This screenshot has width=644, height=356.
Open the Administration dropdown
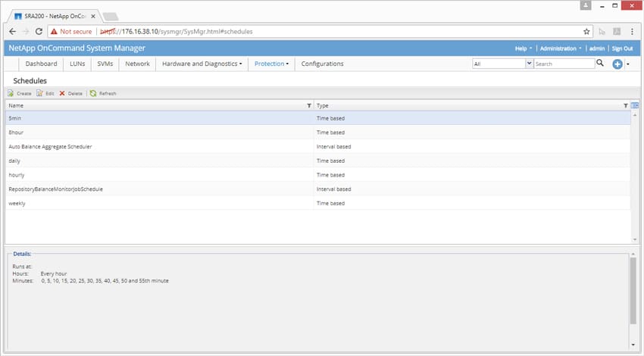pyautogui.click(x=561, y=48)
